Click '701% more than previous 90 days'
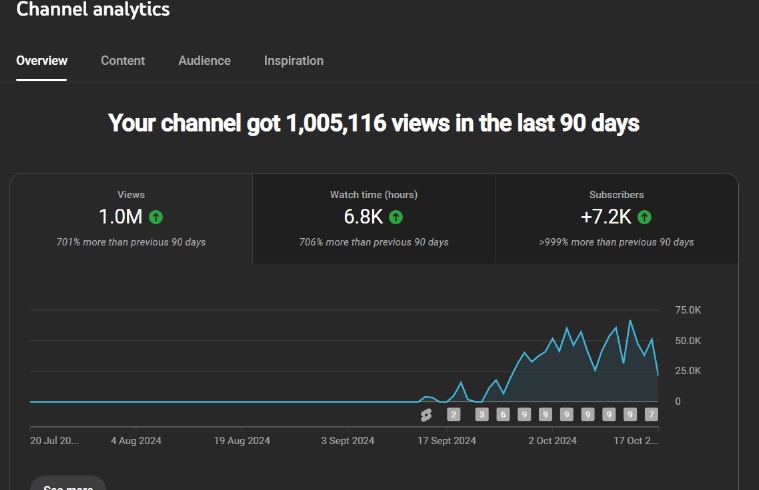Image resolution: width=759 pixels, height=490 pixels. pos(131,242)
